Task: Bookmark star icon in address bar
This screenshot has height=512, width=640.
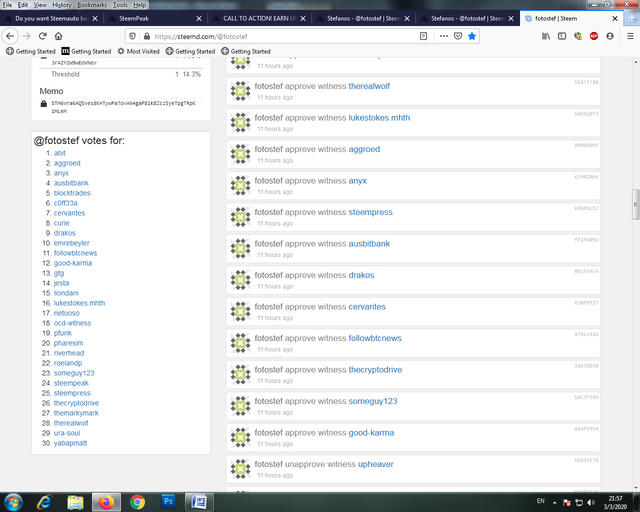Action: (472, 36)
